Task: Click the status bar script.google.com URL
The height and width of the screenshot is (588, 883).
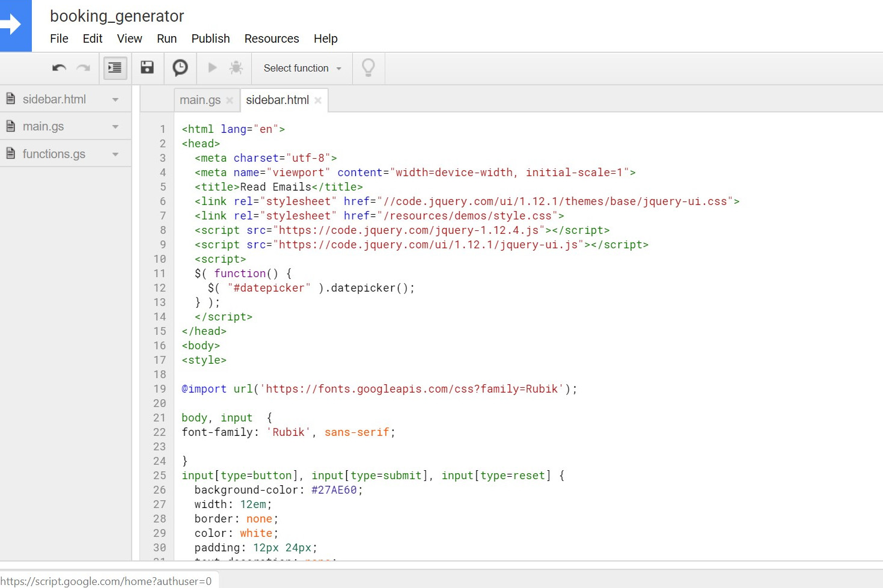Action: coord(106,581)
